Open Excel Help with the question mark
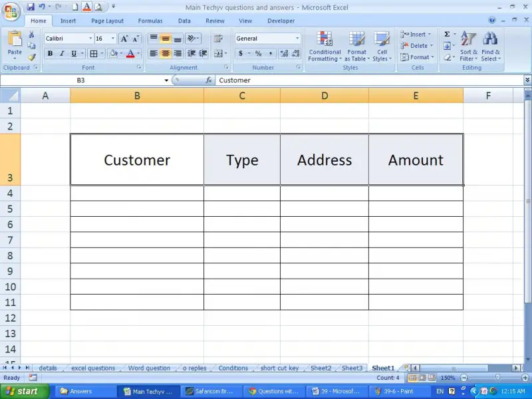The height and width of the screenshot is (399, 532). coord(491,21)
